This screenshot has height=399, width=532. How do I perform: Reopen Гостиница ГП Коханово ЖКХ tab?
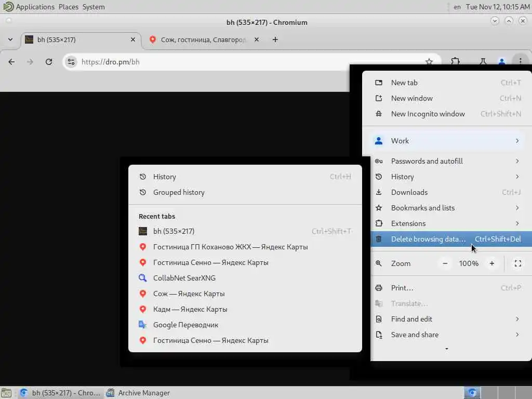(x=245, y=247)
